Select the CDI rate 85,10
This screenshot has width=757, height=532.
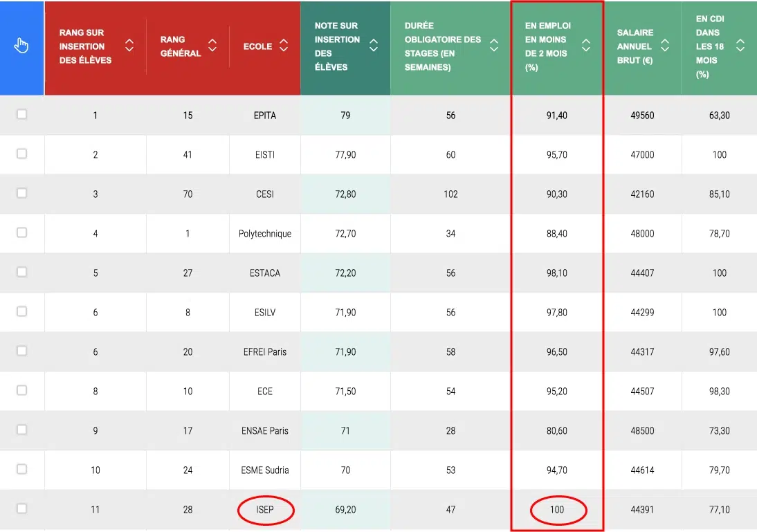[x=720, y=194]
